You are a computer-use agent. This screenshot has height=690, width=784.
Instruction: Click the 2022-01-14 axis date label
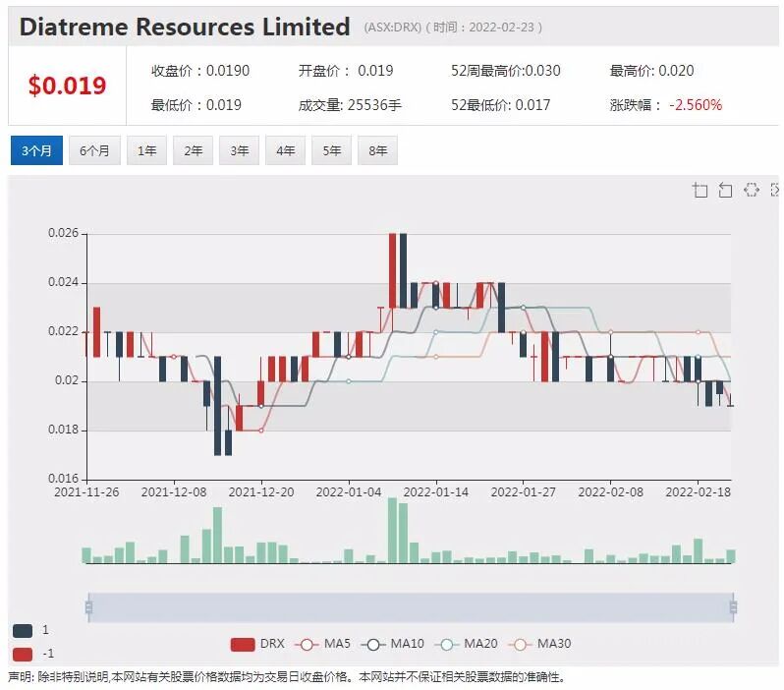click(x=436, y=492)
